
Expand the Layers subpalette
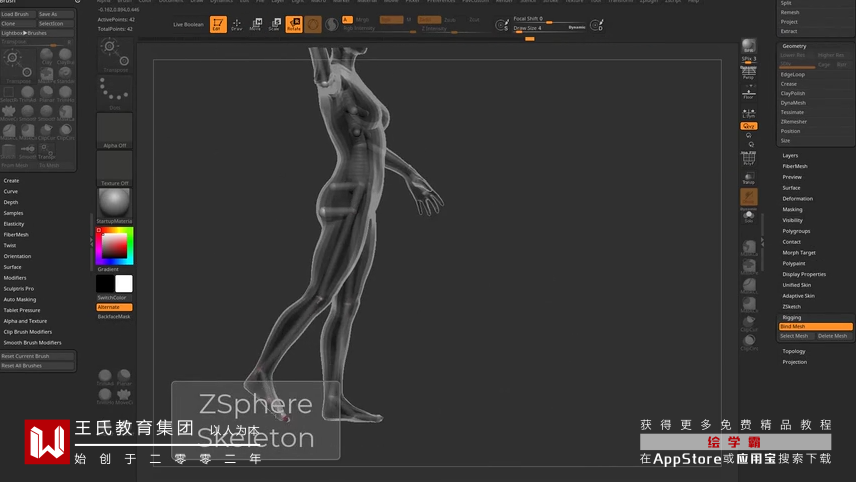point(790,156)
